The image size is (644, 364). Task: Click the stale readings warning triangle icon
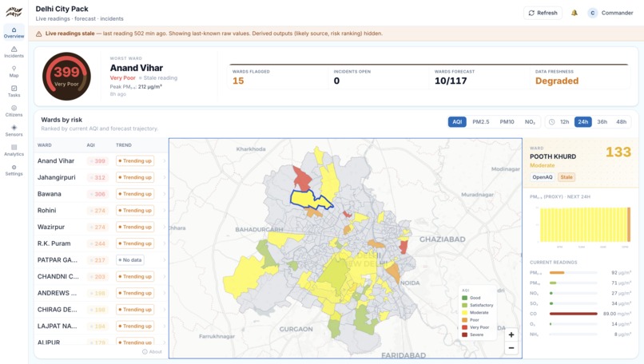pyautogui.click(x=38, y=34)
